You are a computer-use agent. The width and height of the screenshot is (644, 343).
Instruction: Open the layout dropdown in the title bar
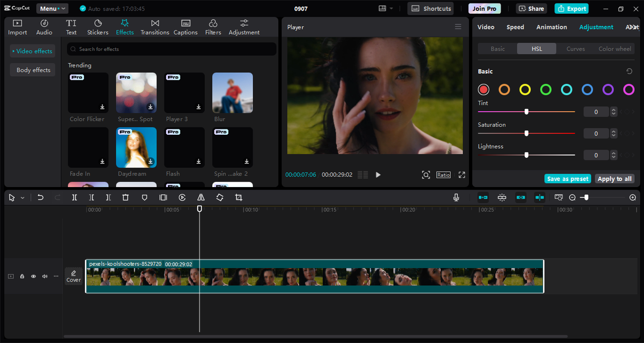point(386,9)
